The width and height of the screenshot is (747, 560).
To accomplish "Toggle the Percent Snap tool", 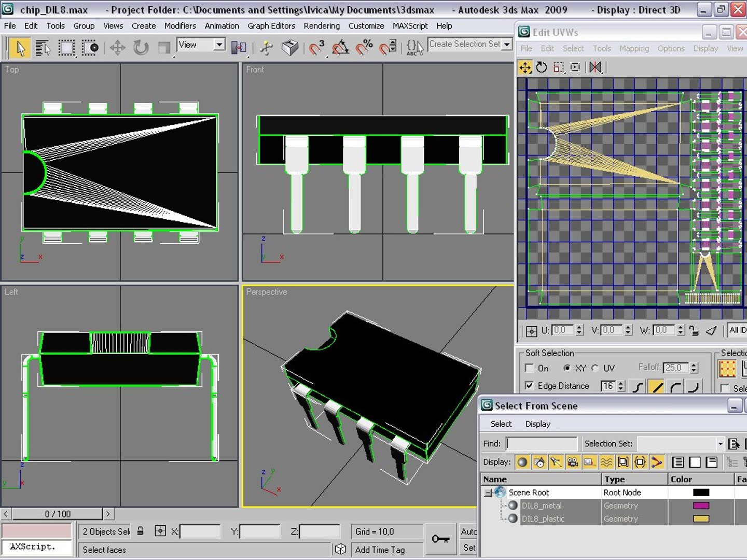I will pyautogui.click(x=364, y=48).
